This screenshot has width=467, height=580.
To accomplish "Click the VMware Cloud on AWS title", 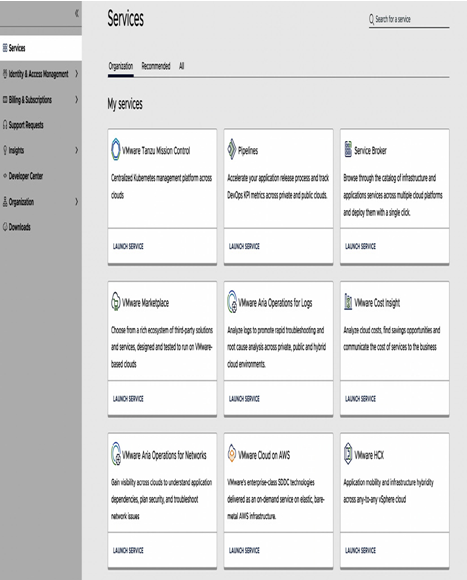I will pos(264,455).
